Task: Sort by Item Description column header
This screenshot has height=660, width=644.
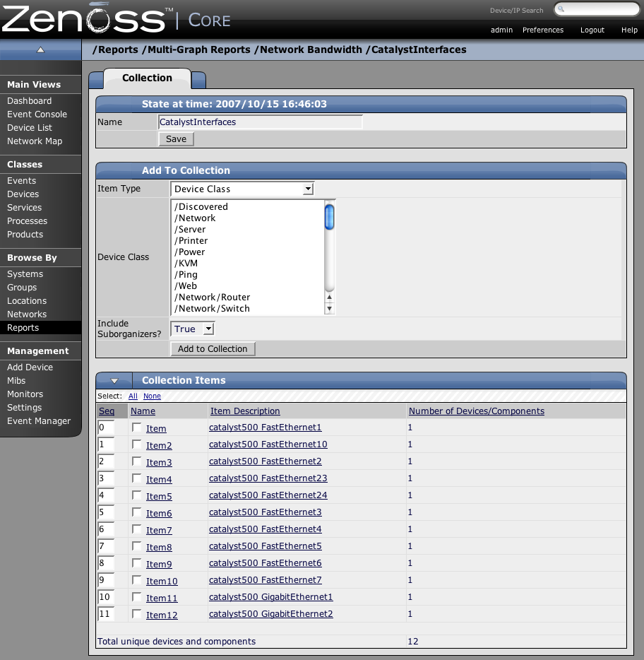Action: pyautogui.click(x=245, y=411)
